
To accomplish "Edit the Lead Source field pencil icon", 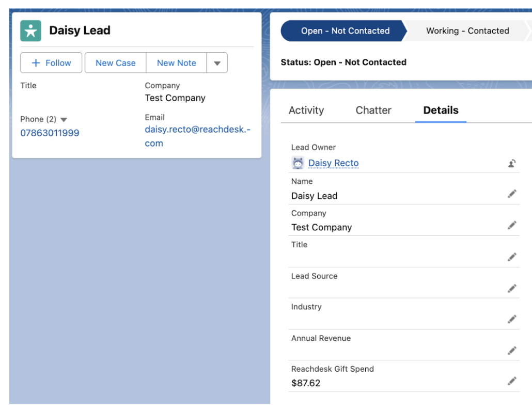I will (x=511, y=288).
